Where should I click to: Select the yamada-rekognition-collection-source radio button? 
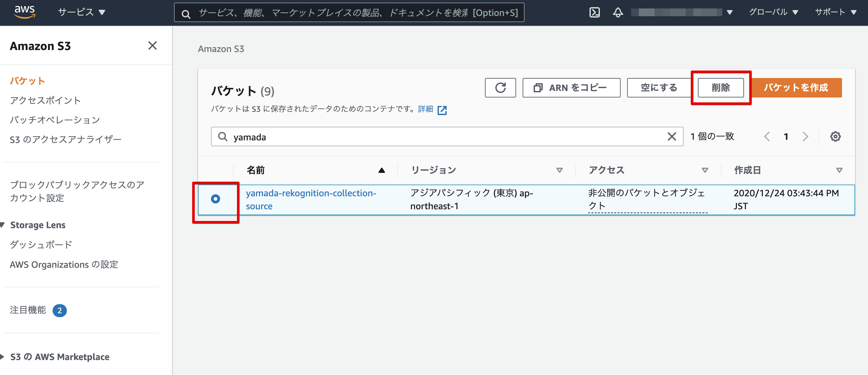pyautogui.click(x=215, y=199)
